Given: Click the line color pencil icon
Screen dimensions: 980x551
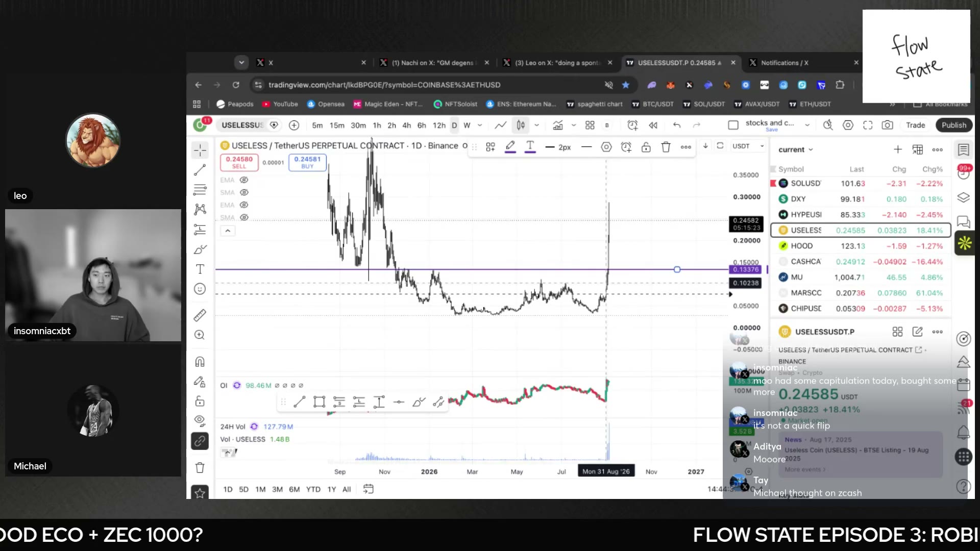Looking at the screenshot, I should coord(510,147).
